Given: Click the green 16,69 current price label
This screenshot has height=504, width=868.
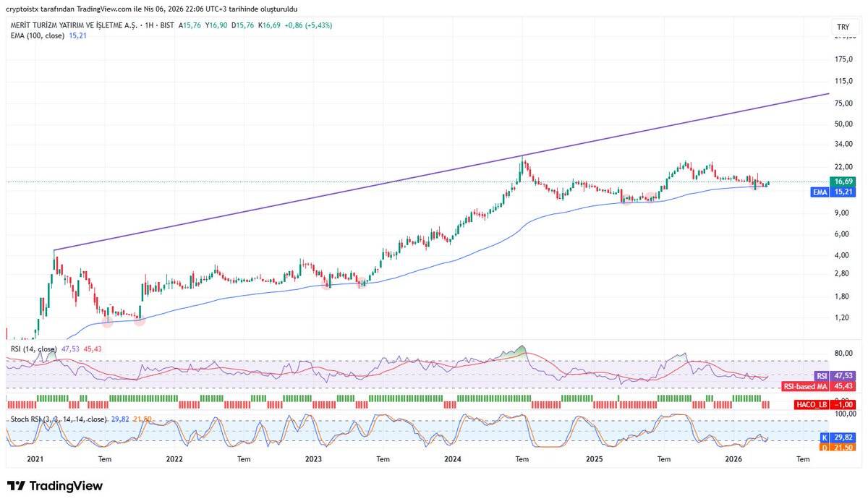Looking at the screenshot, I should tap(843, 182).
